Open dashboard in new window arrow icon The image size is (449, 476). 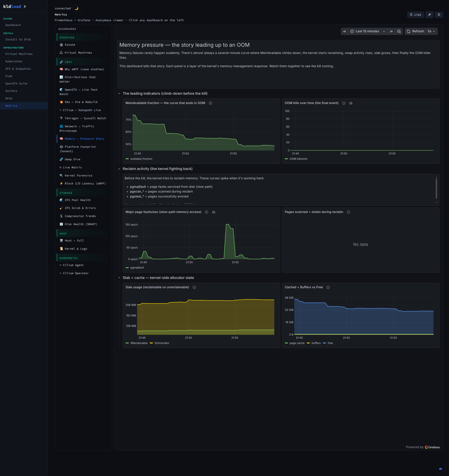click(429, 14)
